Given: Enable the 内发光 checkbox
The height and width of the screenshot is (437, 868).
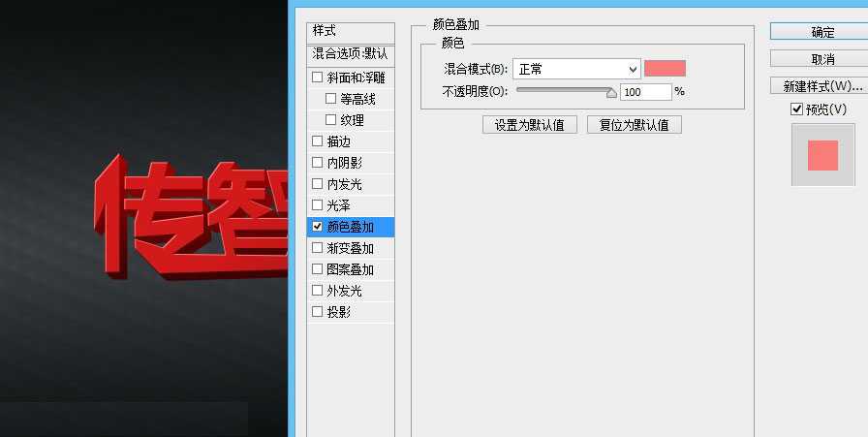Looking at the screenshot, I should point(317,183).
